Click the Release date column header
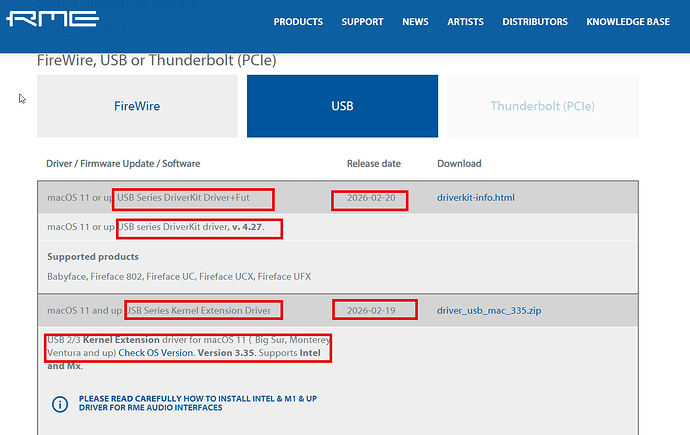 [x=373, y=163]
